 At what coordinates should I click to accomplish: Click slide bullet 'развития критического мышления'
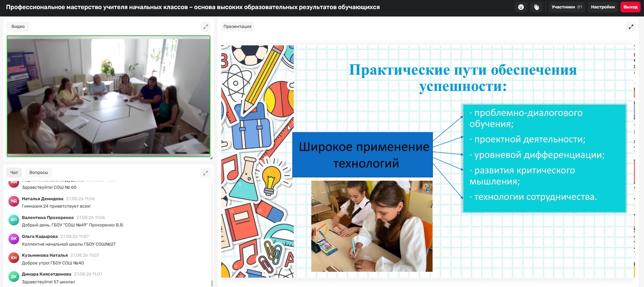click(522, 176)
